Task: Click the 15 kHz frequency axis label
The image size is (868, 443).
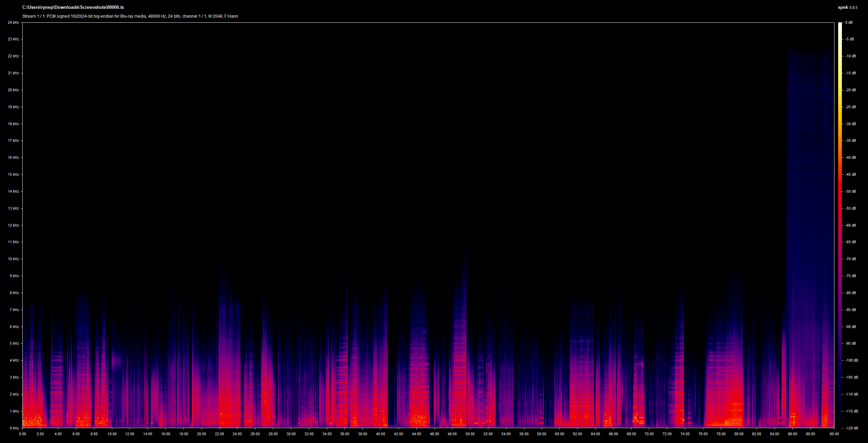Action: (13, 174)
